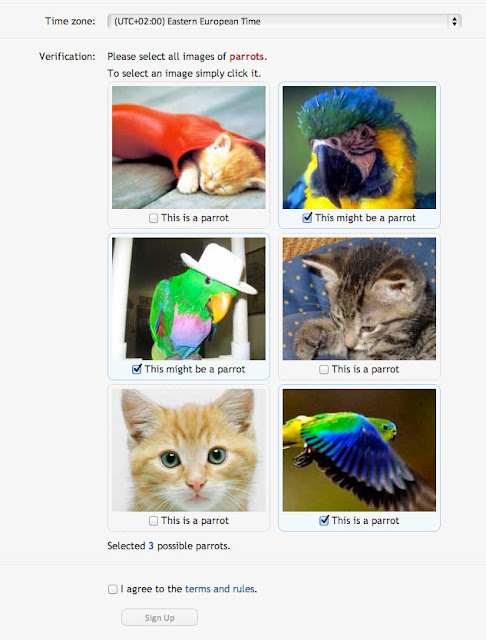
Task: Uncheck 'This is a parrot' under flying parakeet
Action: point(324,520)
